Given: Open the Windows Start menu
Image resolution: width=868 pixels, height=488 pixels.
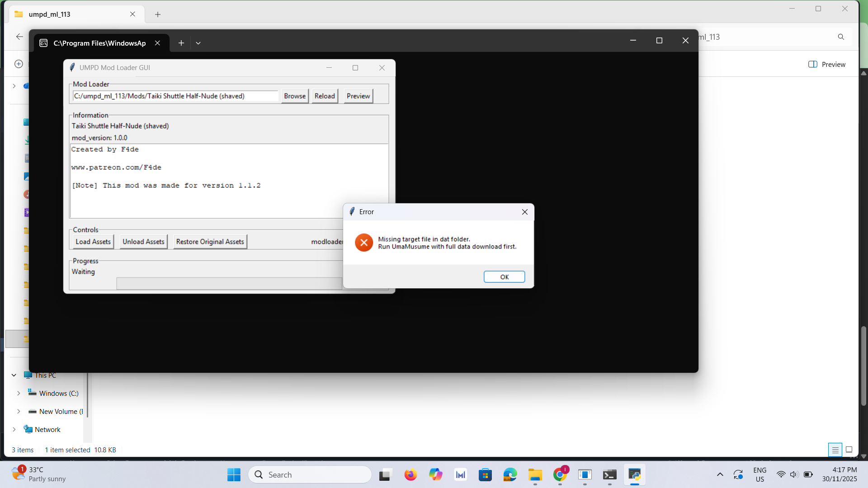Looking at the screenshot, I should pos(234,475).
